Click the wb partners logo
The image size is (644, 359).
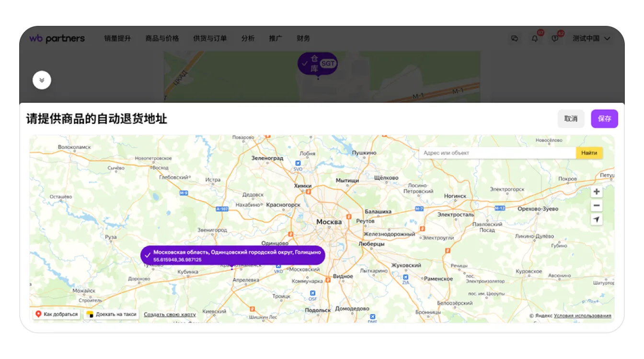(x=57, y=39)
